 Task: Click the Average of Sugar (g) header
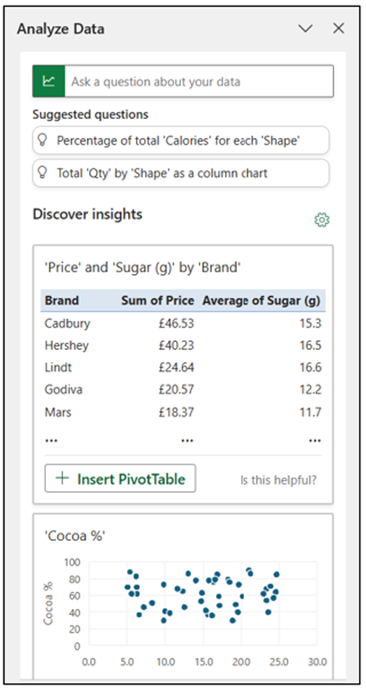click(x=262, y=301)
